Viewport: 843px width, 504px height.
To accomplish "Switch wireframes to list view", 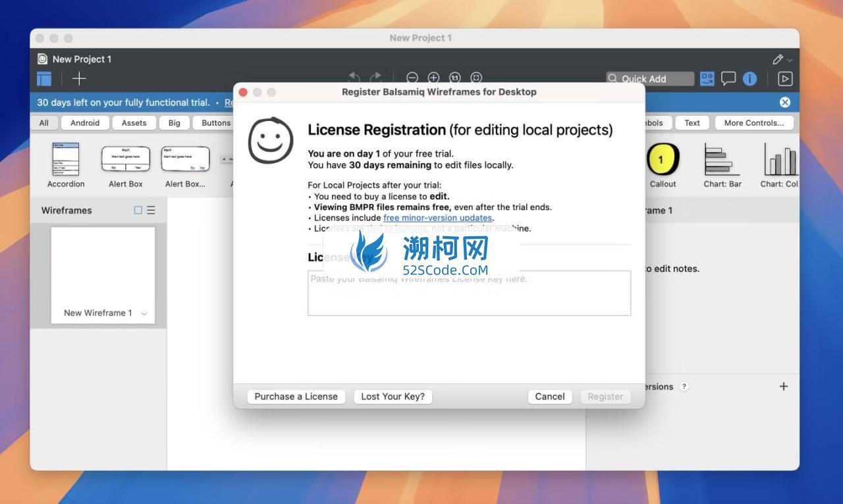I will pos(151,211).
